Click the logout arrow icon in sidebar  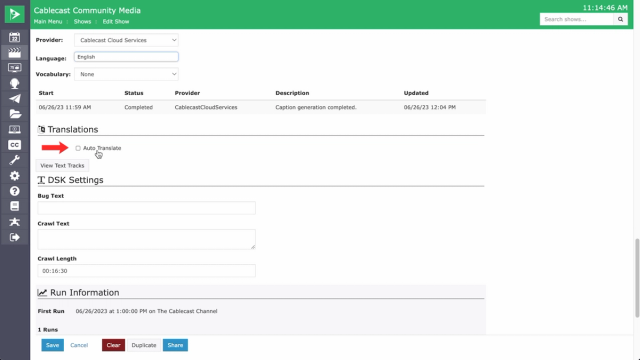pyautogui.click(x=15, y=237)
